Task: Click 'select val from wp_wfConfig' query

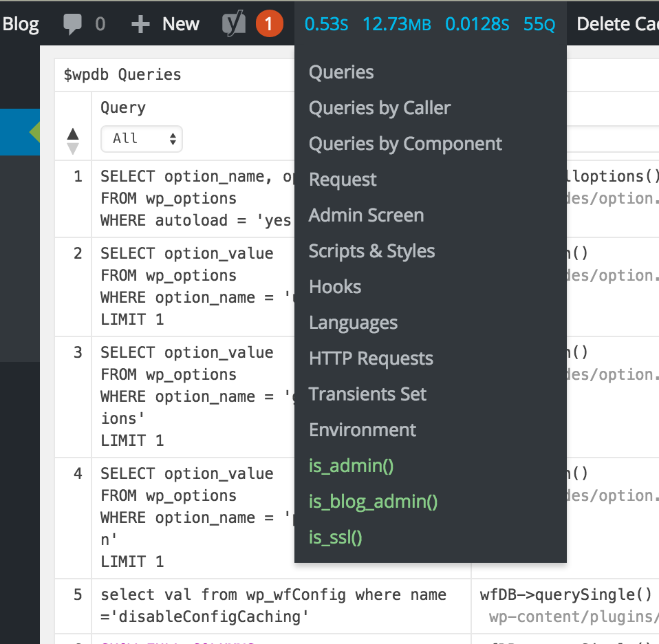Action: [273, 595]
